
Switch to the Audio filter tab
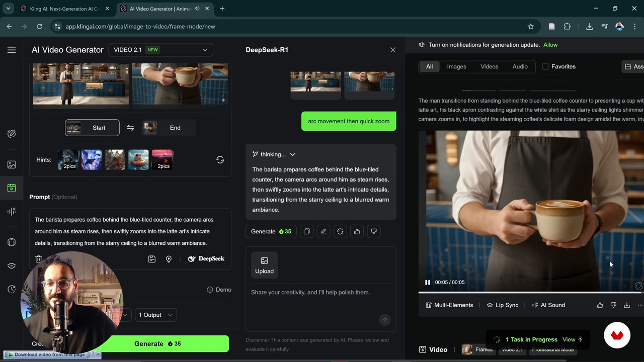pos(520,66)
